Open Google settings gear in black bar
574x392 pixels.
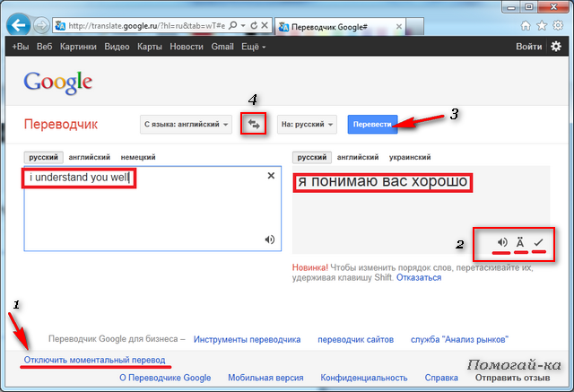pos(556,47)
